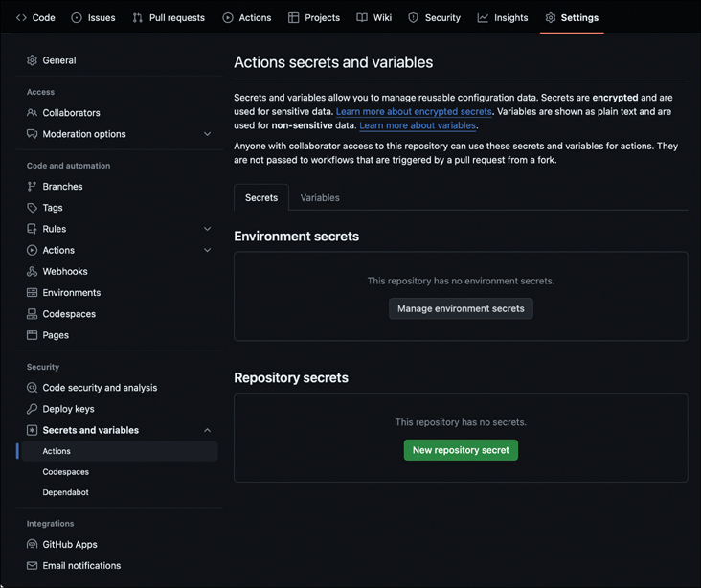Image resolution: width=701 pixels, height=588 pixels.
Task: Expand the Moderation options section
Action: click(x=207, y=134)
